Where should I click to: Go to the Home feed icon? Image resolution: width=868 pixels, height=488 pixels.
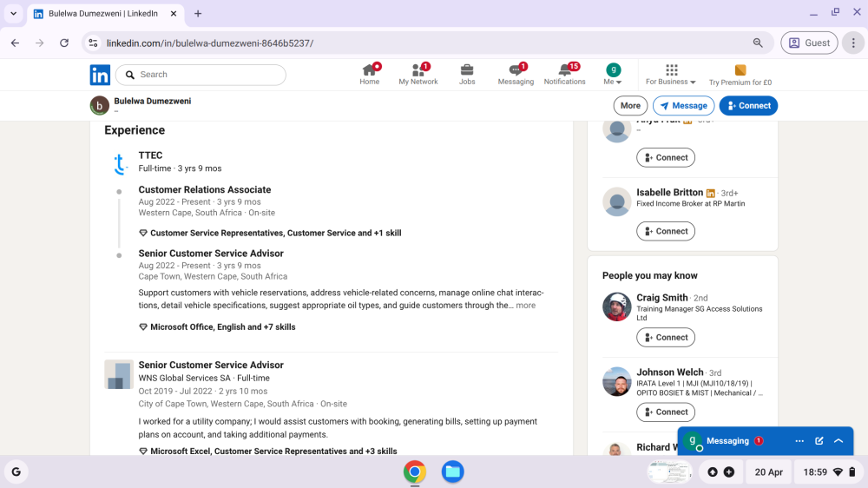click(369, 74)
